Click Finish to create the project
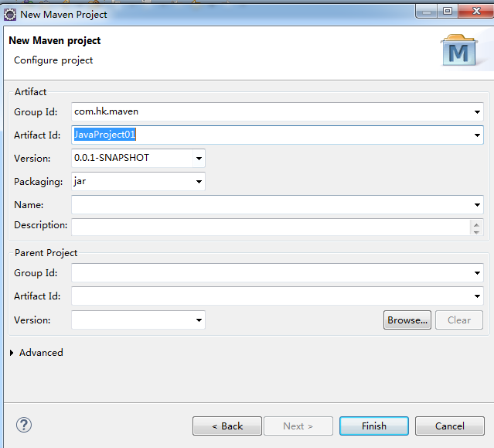Screen dimensions: 494x448 [374, 426]
